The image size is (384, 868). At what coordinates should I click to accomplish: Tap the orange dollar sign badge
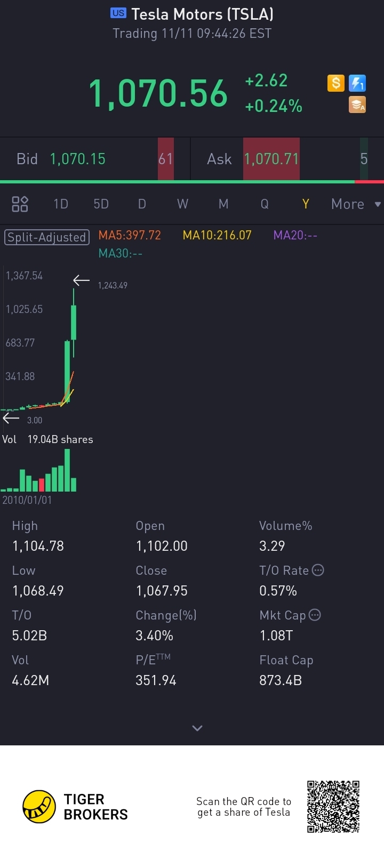tap(335, 83)
